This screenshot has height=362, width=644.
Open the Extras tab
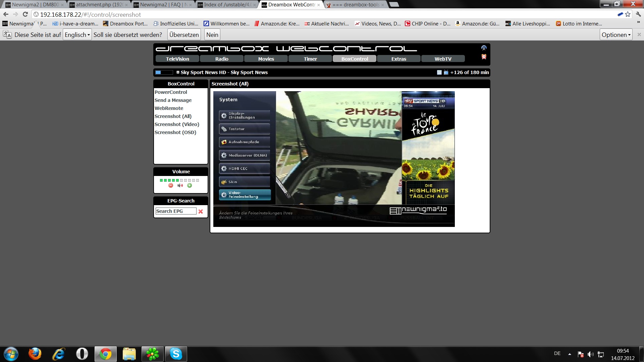click(x=398, y=59)
